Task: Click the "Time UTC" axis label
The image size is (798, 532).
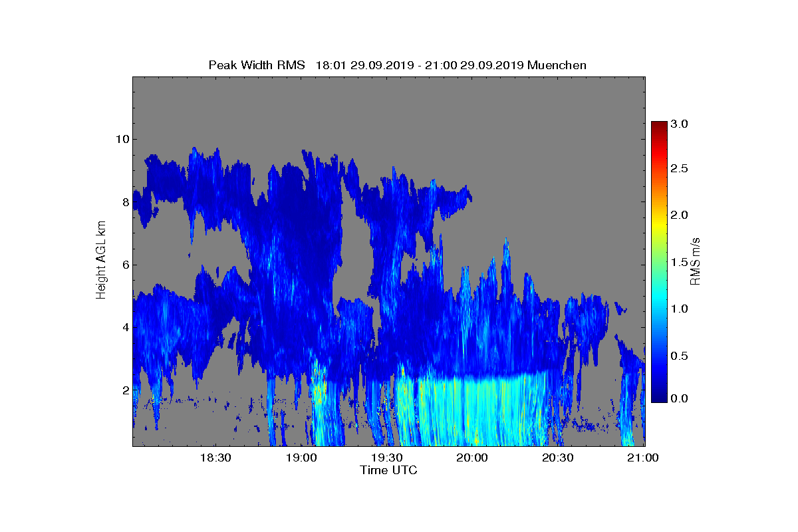Action: click(x=389, y=470)
